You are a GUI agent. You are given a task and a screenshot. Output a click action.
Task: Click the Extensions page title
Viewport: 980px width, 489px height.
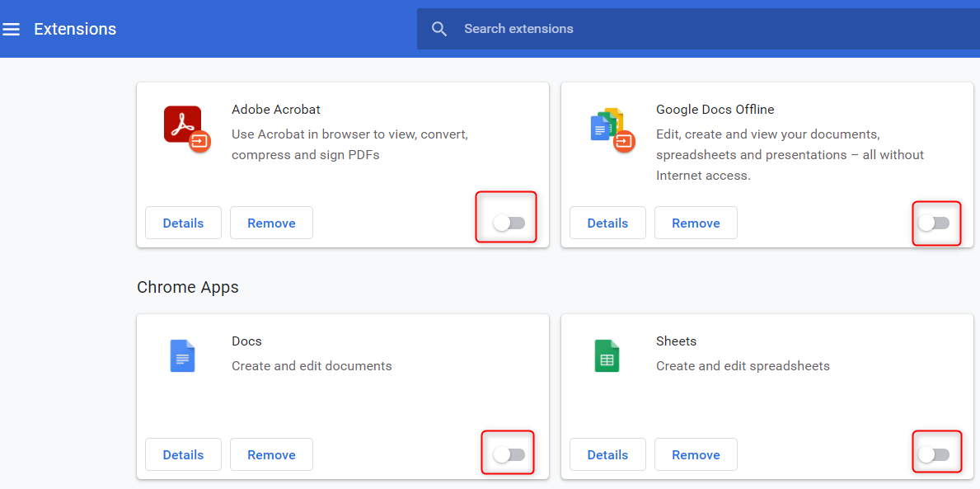(75, 30)
